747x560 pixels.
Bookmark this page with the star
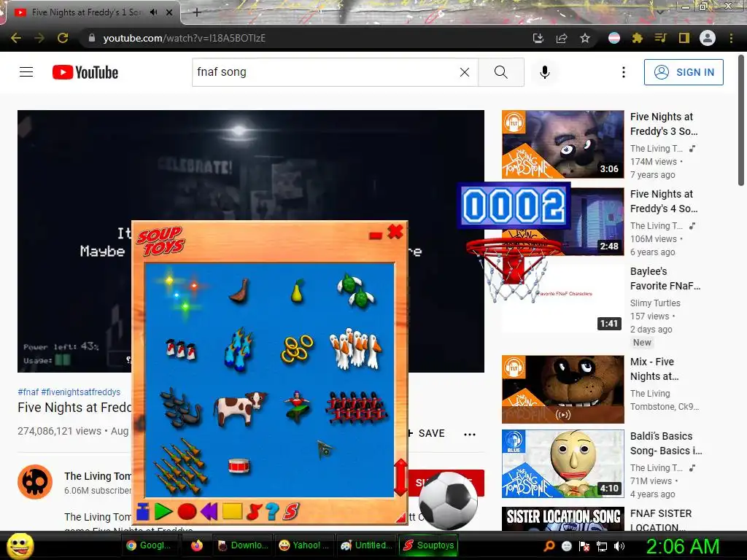click(585, 38)
